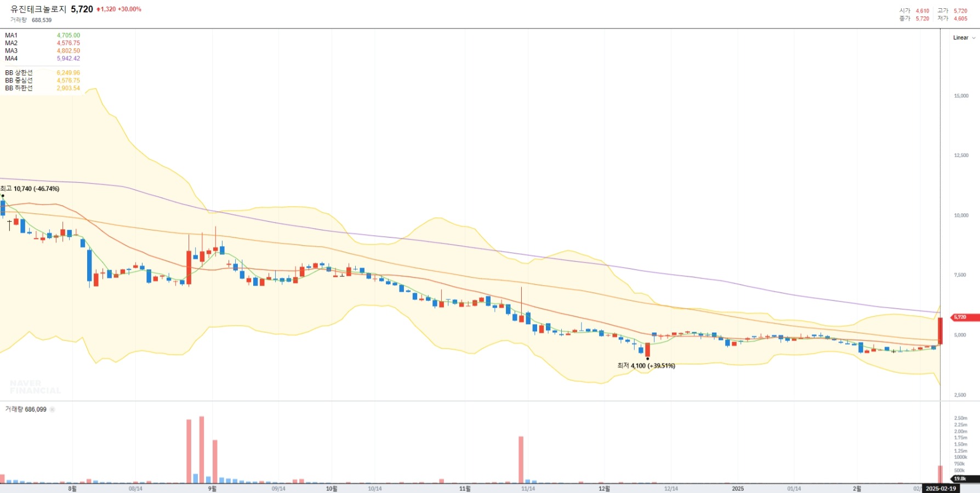Click the tall red volume bar near 11/14
The width and height of the screenshot is (980, 493).
click(521, 460)
